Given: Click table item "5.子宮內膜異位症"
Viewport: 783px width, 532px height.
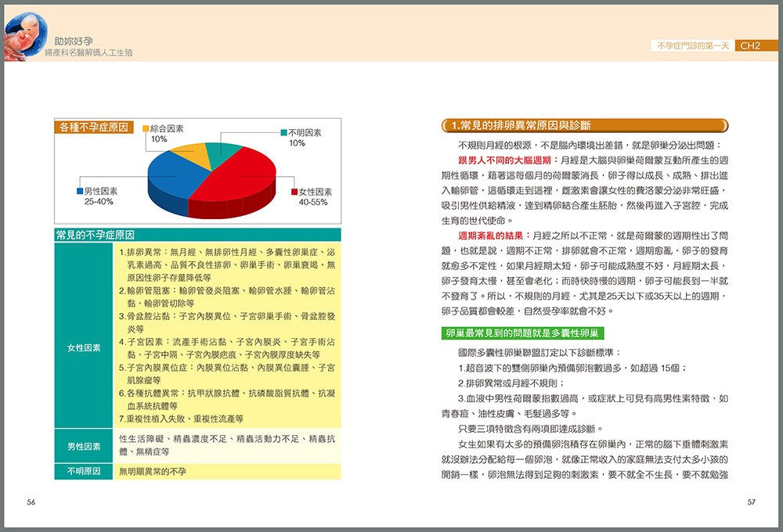Looking at the screenshot, I should tap(227, 374).
